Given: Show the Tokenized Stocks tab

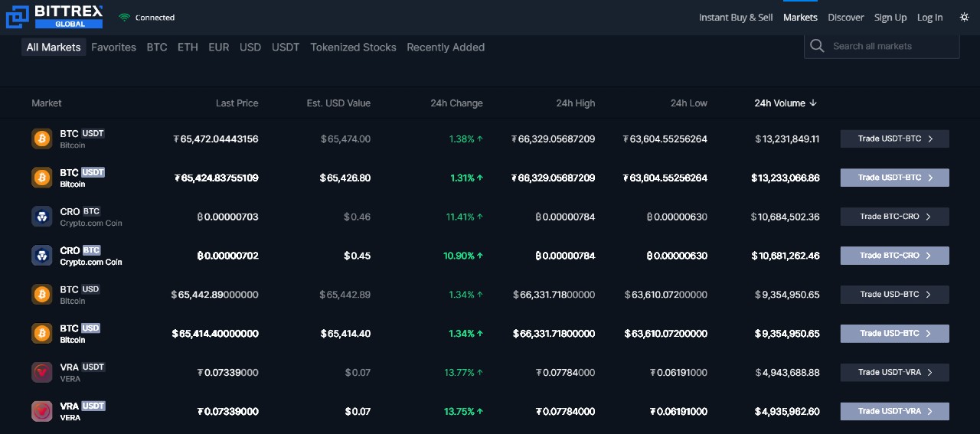Looking at the screenshot, I should tap(354, 47).
